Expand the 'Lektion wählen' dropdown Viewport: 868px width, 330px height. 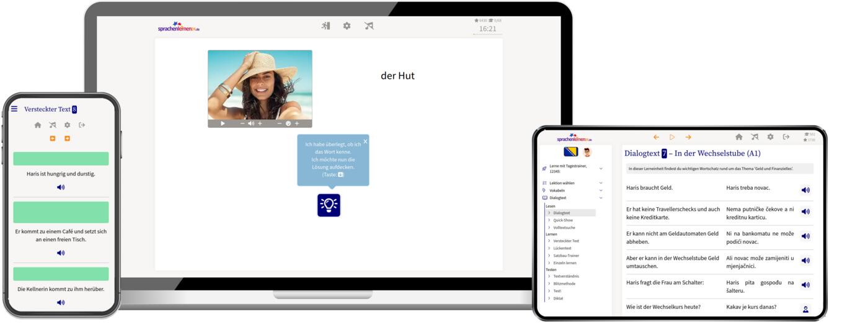point(600,183)
